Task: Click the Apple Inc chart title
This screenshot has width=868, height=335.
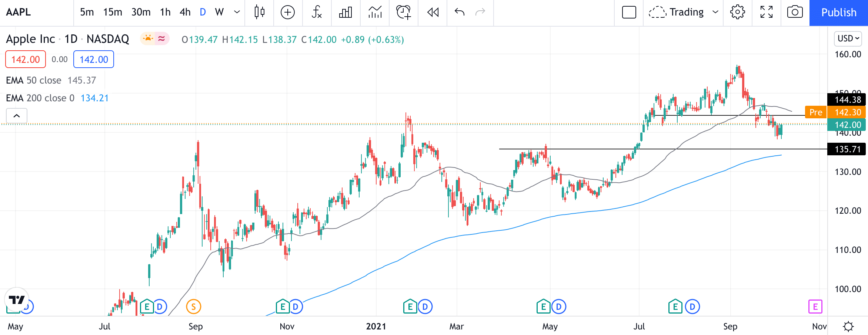Action: [67, 39]
